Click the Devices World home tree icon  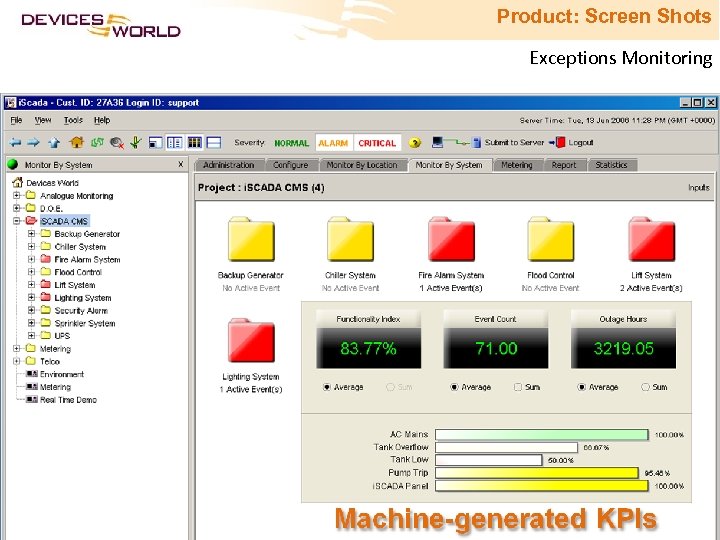point(17,182)
